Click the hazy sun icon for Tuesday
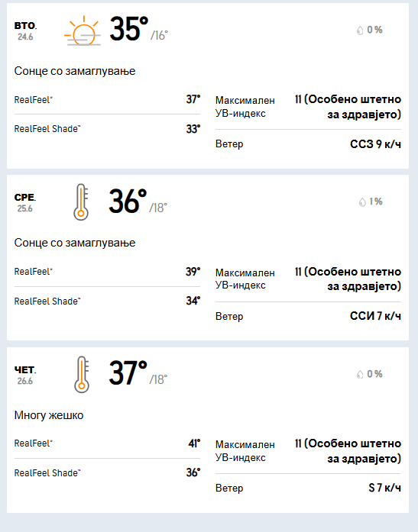The image size is (418, 532). [x=83, y=31]
